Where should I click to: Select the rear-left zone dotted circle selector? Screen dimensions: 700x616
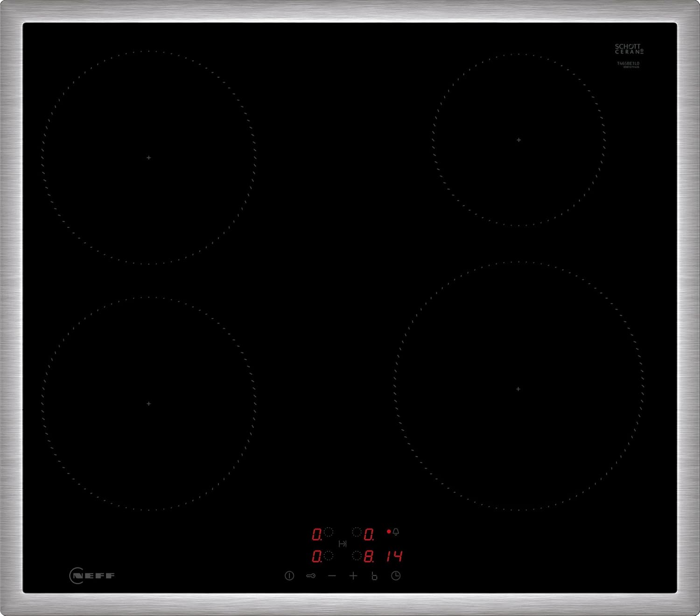coord(329,531)
